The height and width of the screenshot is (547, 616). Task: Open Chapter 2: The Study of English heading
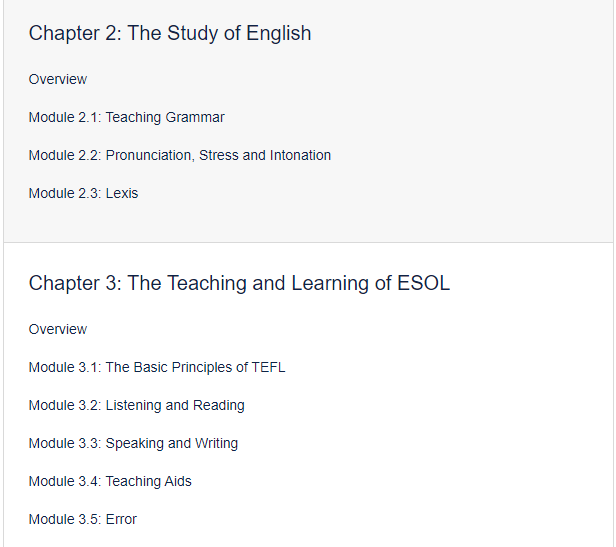(170, 33)
